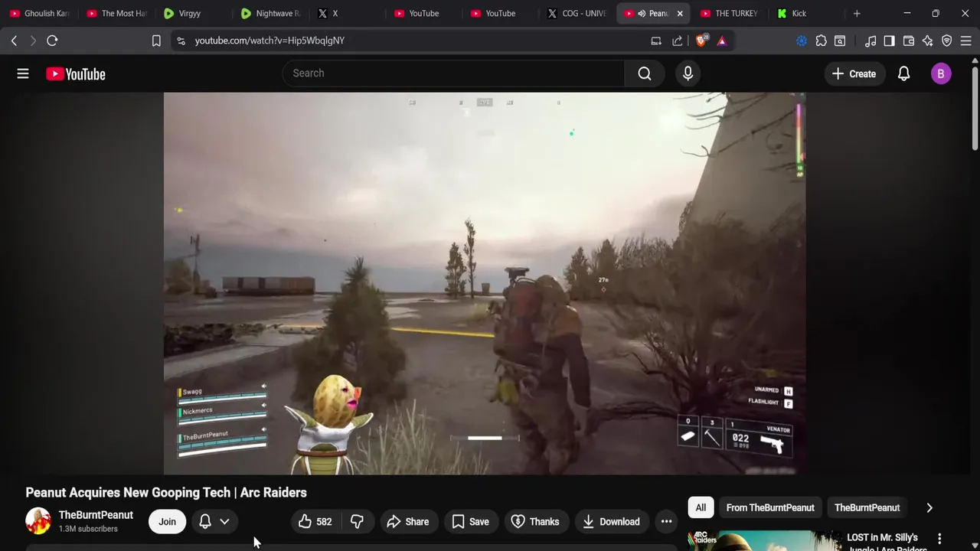Viewport: 980px width, 551px height.
Task: Open a new browser tab
Action: click(x=857, y=14)
